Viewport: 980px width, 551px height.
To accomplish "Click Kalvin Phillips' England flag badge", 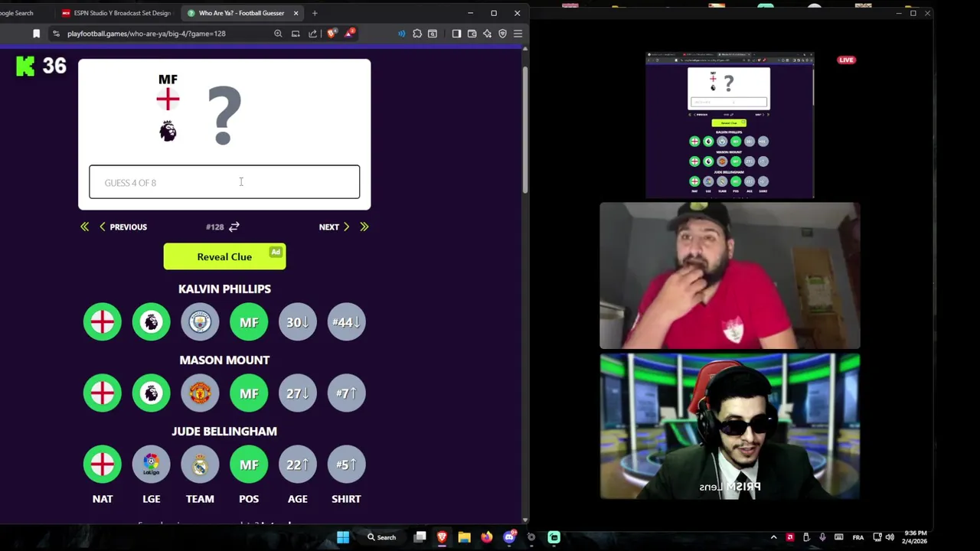I will point(103,322).
